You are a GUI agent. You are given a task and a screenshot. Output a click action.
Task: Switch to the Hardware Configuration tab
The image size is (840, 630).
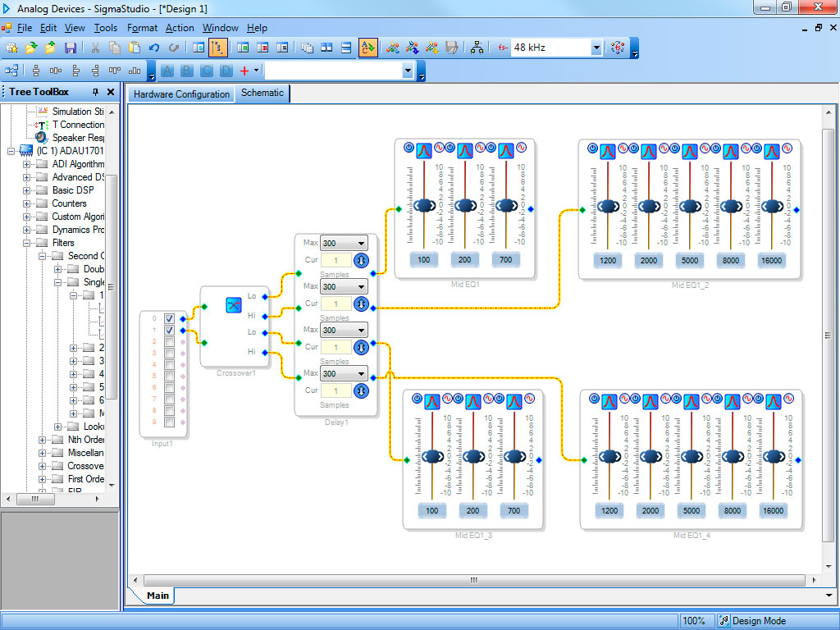181,94
